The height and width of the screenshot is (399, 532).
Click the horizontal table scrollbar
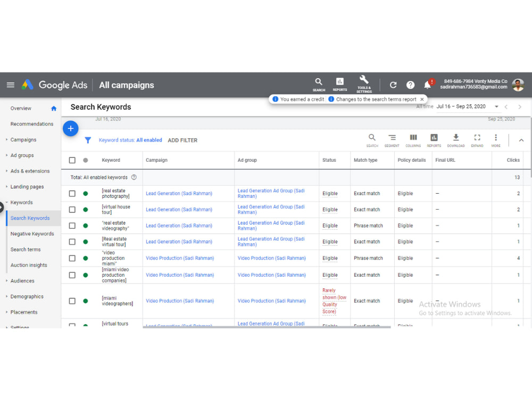267,327
